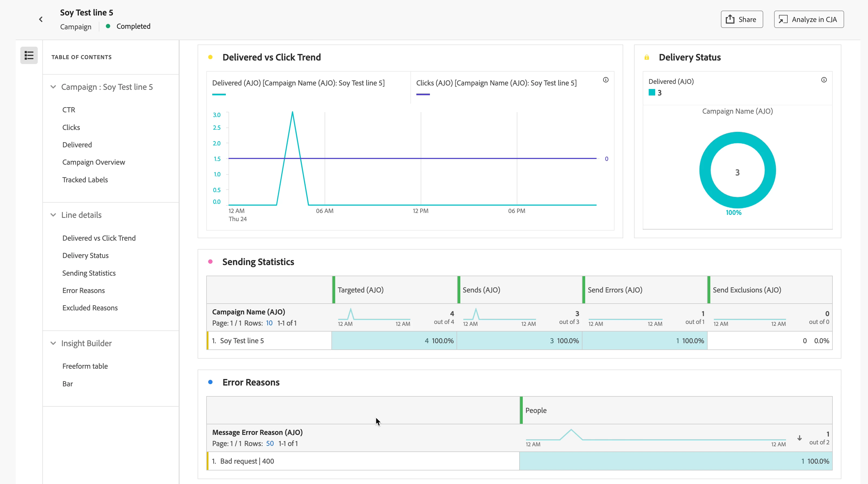868x484 pixels.
Task: Open the Rows 10 selector in Sending Statistics
Action: click(269, 323)
